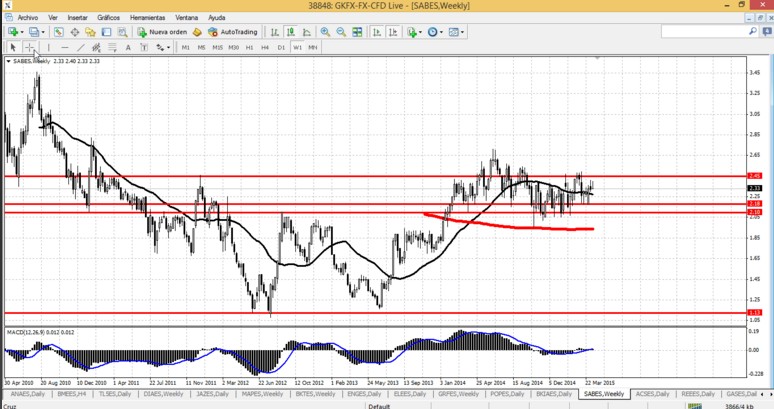Toggle Chart Shift button
Screen dimensions: 774x409
pos(393,32)
